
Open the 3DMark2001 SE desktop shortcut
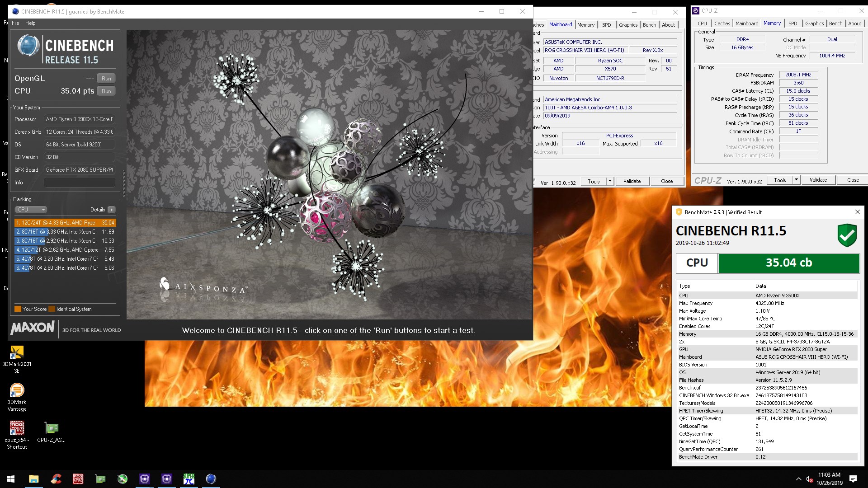pos(17,359)
